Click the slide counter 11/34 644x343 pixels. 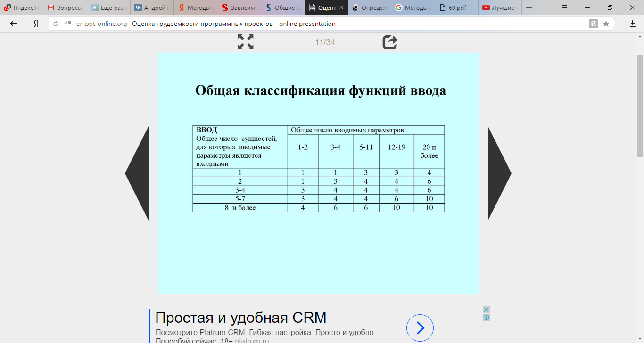pos(325,42)
